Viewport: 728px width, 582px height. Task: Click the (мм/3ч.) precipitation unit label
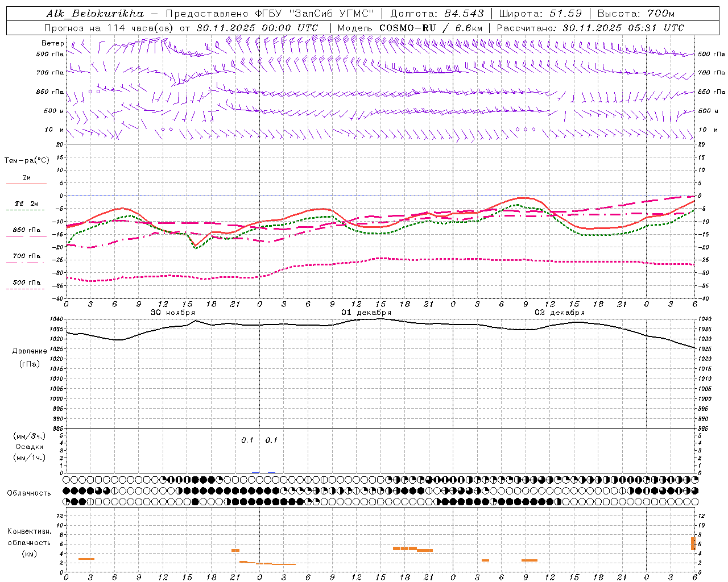29,436
